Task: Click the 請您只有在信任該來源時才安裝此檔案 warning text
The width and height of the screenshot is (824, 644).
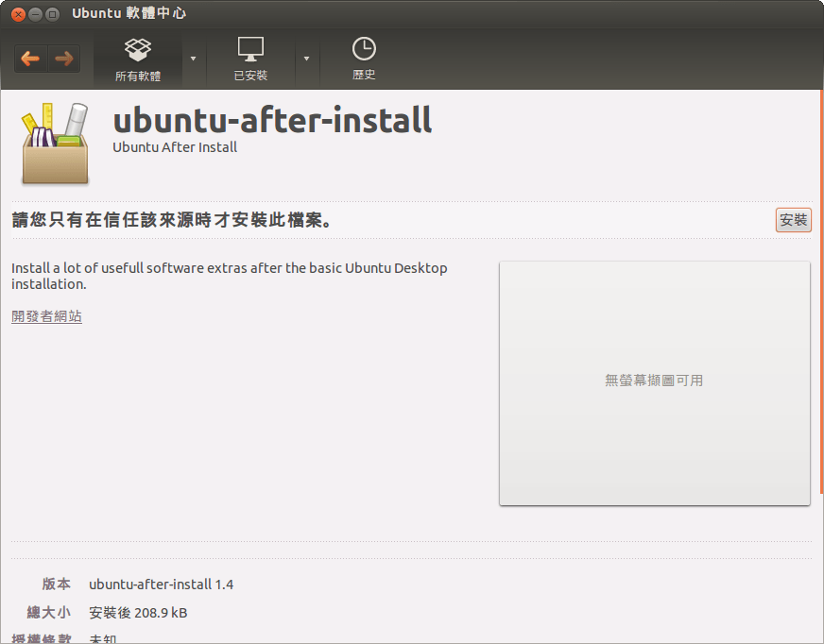Action: 172,220
